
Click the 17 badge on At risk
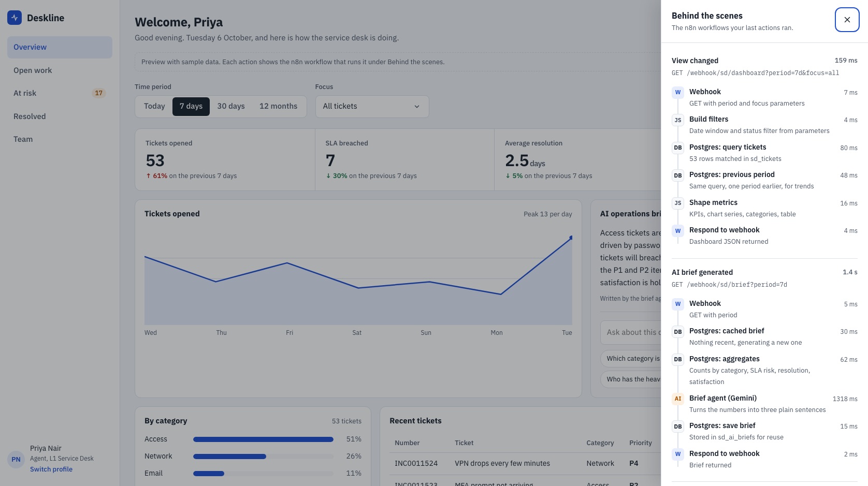(x=98, y=93)
